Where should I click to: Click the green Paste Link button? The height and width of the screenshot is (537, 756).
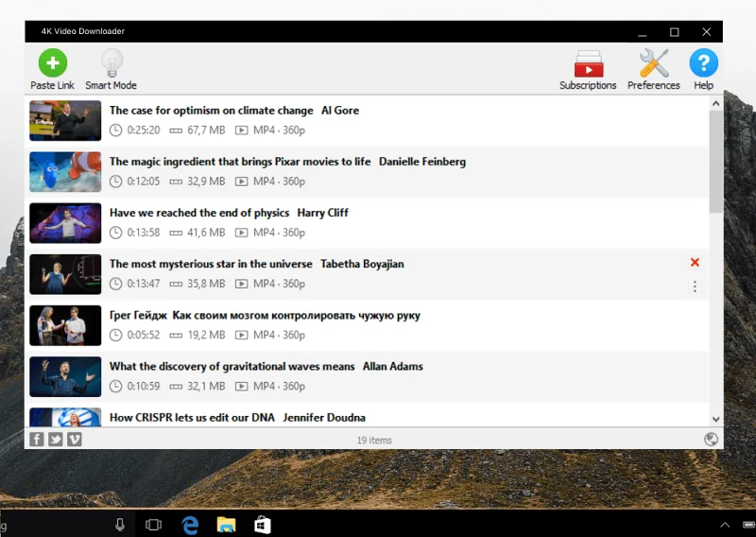click(x=53, y=69)
